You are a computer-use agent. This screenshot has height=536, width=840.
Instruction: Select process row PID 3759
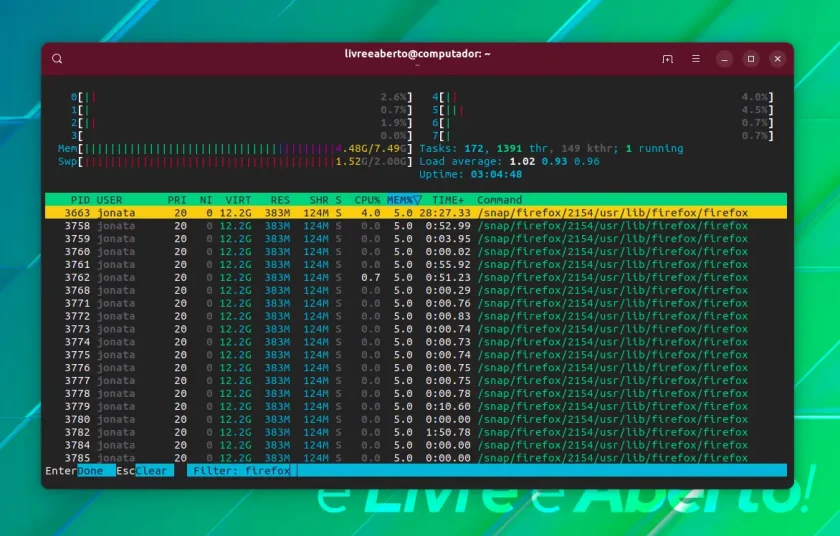click(x=416, y=238)
